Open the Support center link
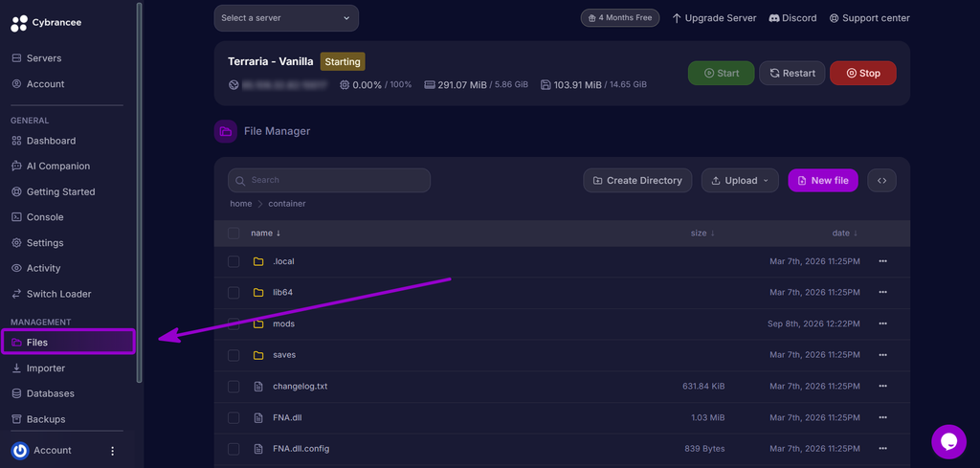 pos(869,18)
